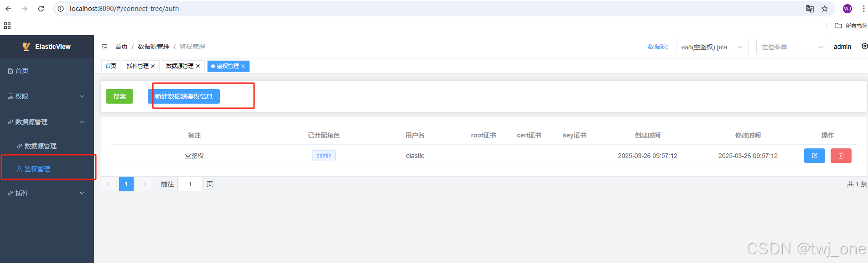The image size is (868, 263).
Task: Focus the 前往 page number input
Action: pos(190,184)
